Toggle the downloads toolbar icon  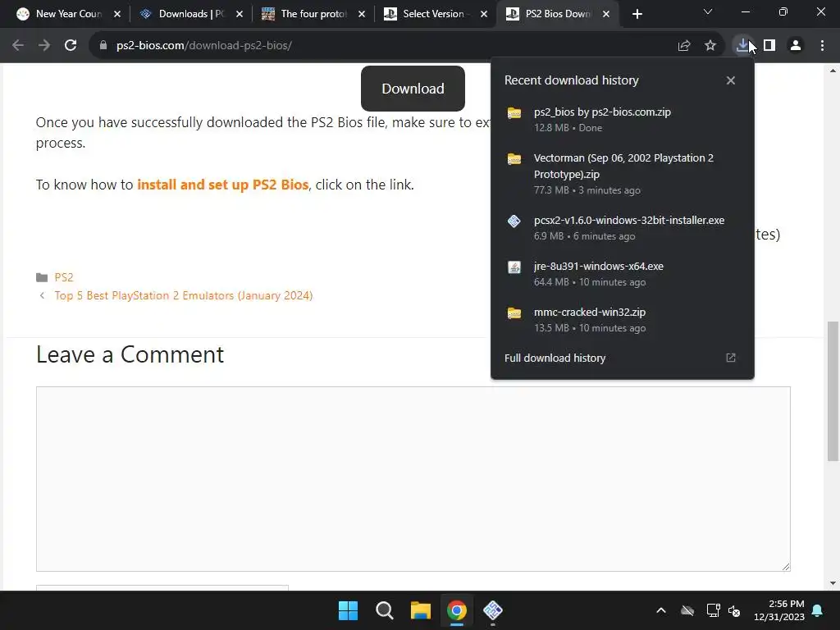(742, 46)
